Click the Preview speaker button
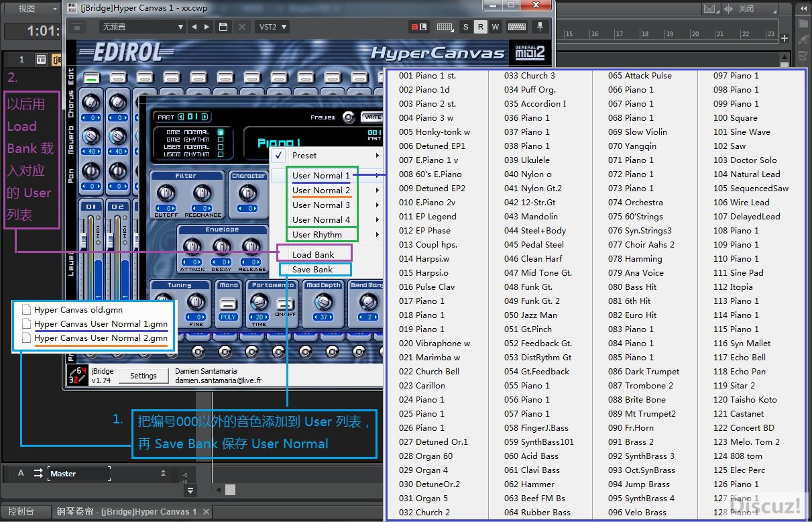Image resolution: width=812 pixels, height=522 pixels. tap(348, 117)
